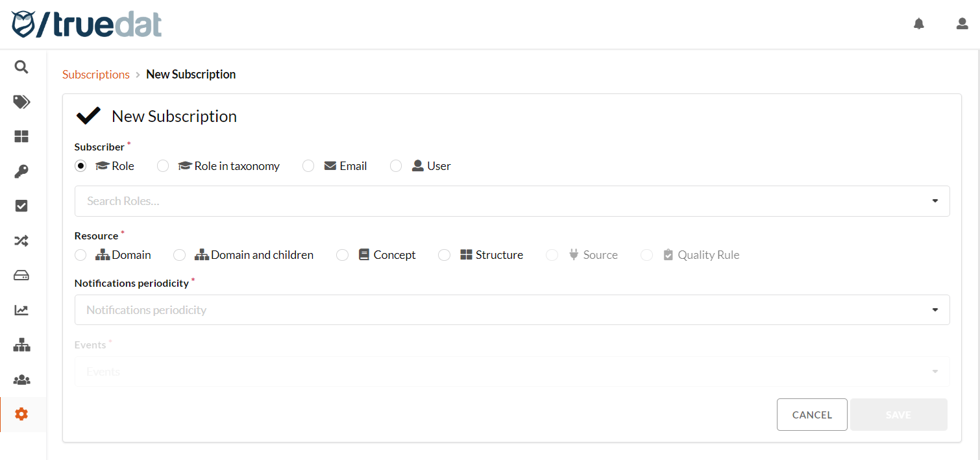Image resolution: width=980 pixels, height=460 pixels.
Task: Open the settings gear in the sidebar
Action: point(21,414)
